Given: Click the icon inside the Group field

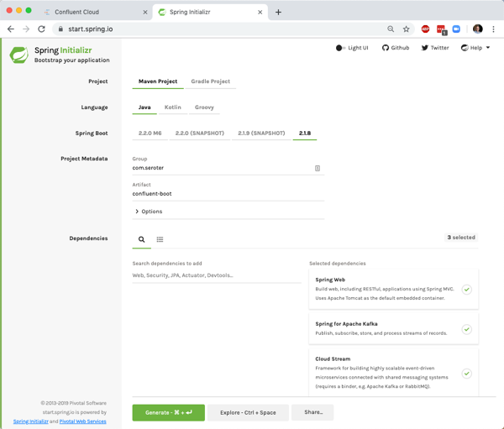Looking at the screenshot, I should [x=318, y=168].
